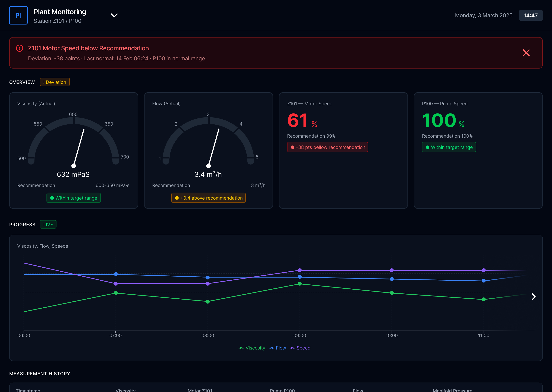Click the -38 pts below recommendation tag
The image size is (552, 392).
[x=328, y=147]
